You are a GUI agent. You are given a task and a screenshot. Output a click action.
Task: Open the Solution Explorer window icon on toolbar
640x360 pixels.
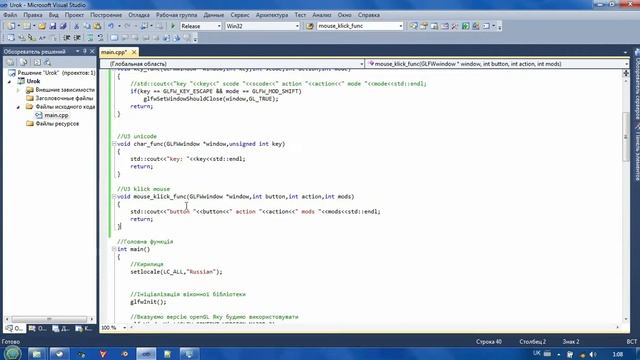tap(413, 26)
